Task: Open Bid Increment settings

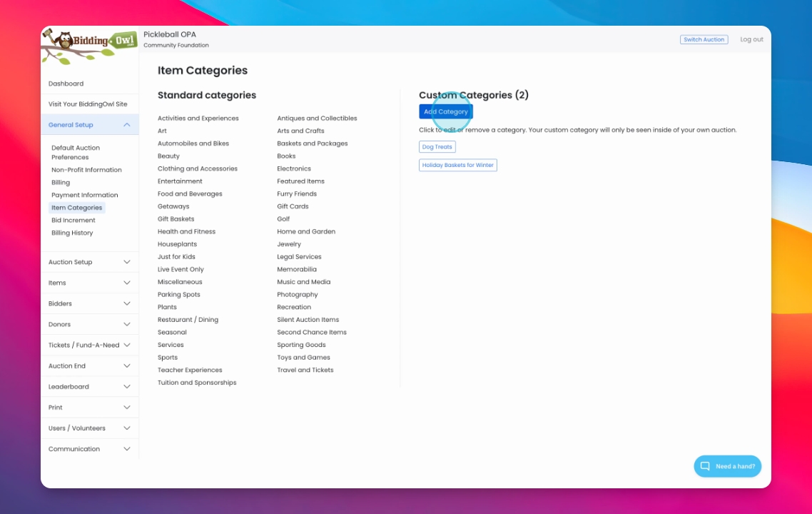Action: pyautogui.click(x=73, y=220)
